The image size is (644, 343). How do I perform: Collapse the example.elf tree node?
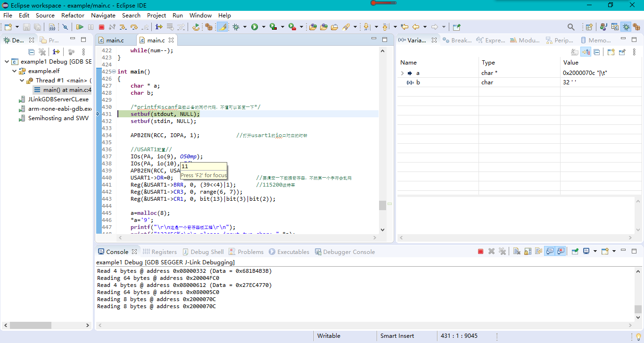coord(14,71)
